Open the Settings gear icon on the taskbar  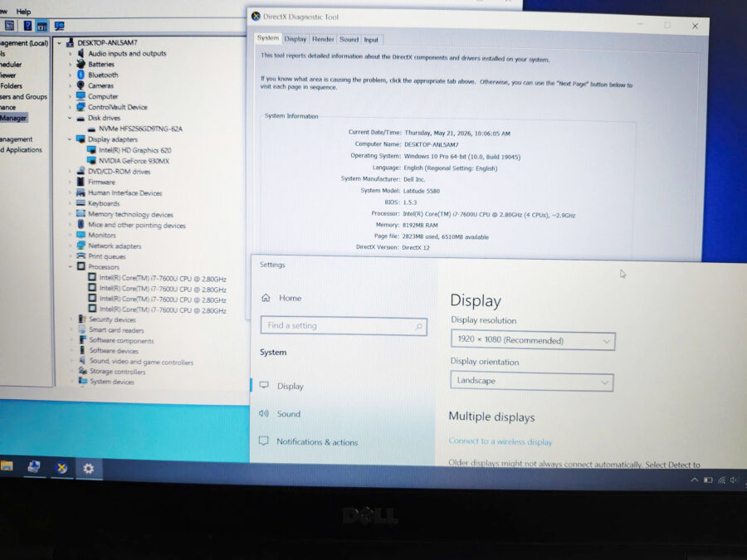point(89,469)
